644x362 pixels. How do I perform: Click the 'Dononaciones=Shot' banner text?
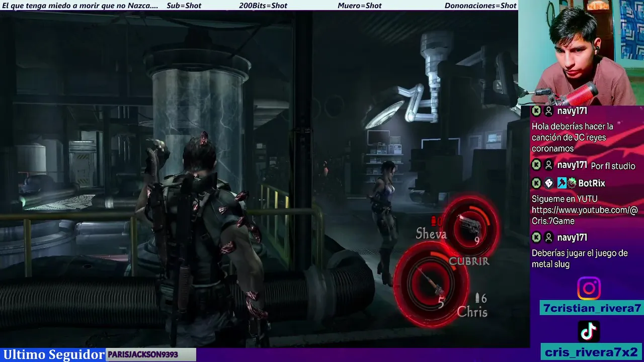[480, 6]
